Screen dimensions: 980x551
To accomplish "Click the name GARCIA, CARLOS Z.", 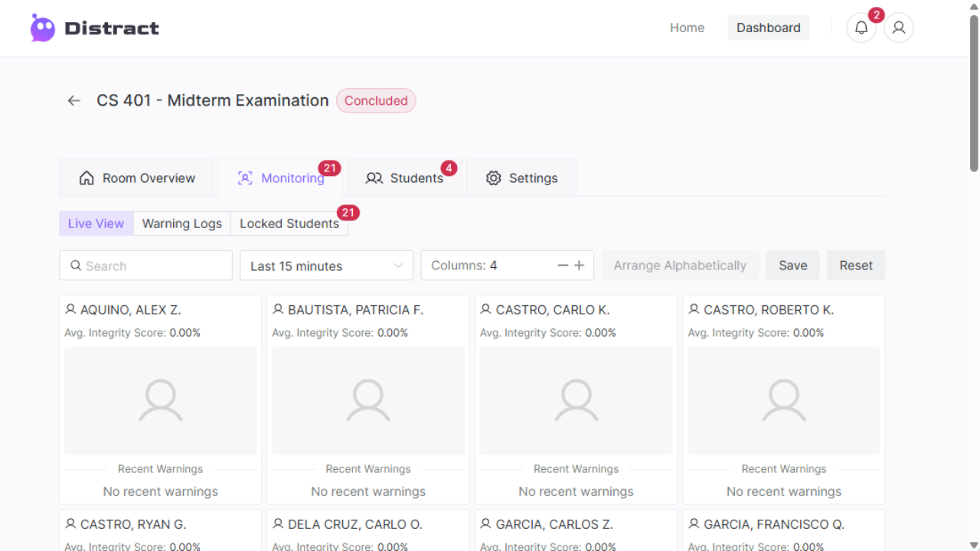I will (555, 524).
